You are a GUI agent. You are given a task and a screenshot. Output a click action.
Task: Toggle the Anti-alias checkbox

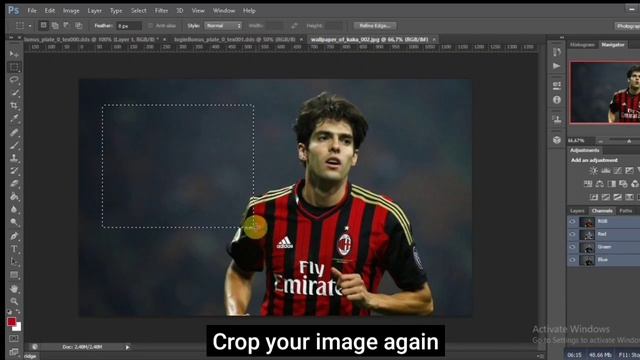pyautogui.click(x=150, y=26)
